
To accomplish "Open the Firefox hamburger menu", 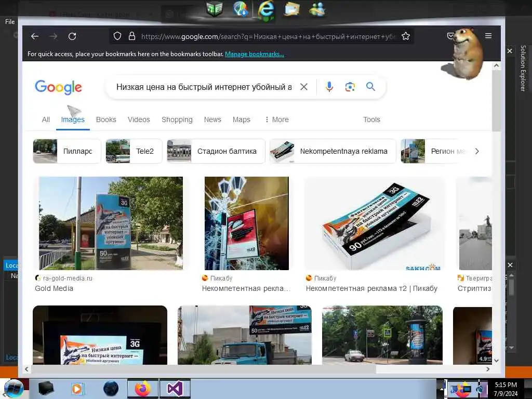I will coord(488,36).
